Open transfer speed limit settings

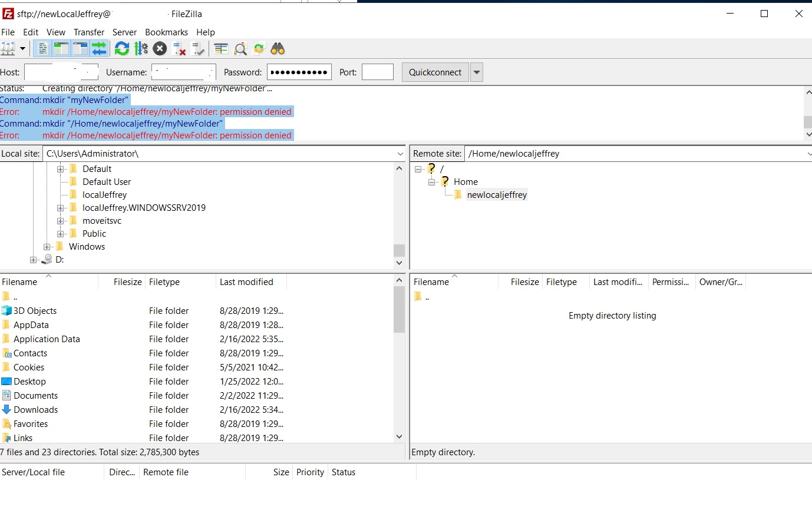140,48
